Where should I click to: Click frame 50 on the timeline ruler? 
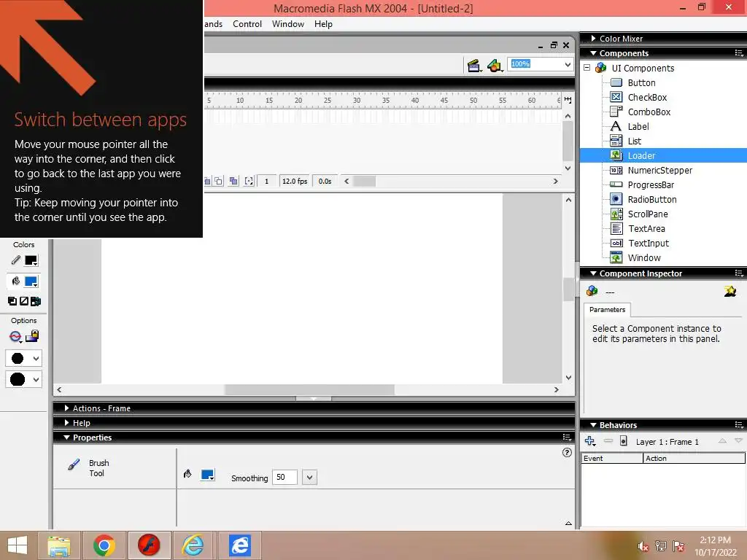[473, 101]
